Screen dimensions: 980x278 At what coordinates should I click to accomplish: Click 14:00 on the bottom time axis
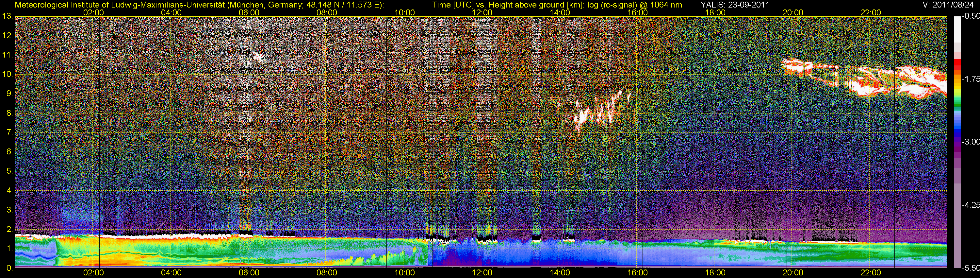(x=560, y=273)
